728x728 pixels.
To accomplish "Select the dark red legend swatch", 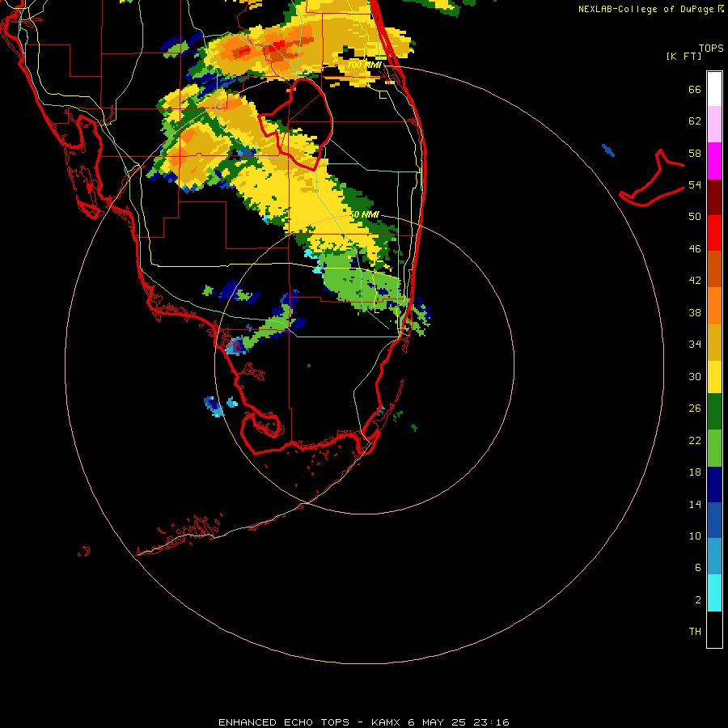I will pos(714,197).
